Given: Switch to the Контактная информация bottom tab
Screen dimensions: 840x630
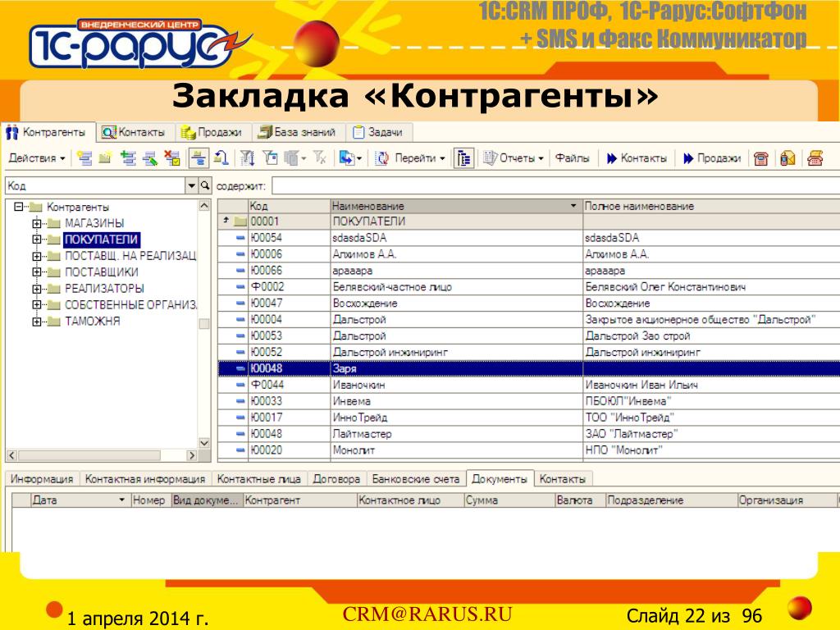Looking at the screenshot, I should point(145,479).
